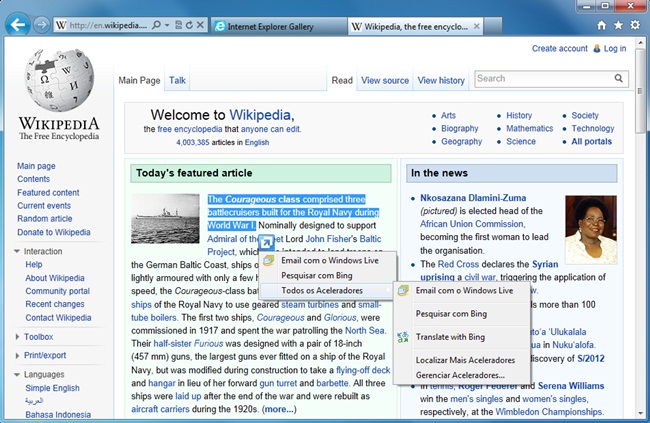The width and height of the screenshot is (650, 423).
Task: Select Translate with Bing in submenu
Action: 450,337
